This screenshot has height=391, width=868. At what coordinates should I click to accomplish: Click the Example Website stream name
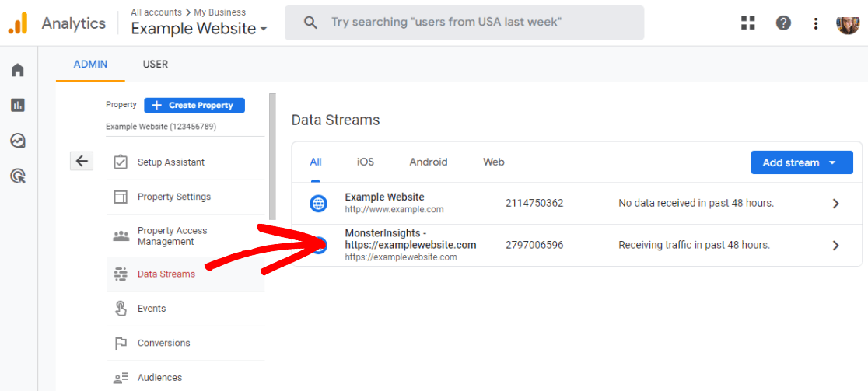click(384, 197)
